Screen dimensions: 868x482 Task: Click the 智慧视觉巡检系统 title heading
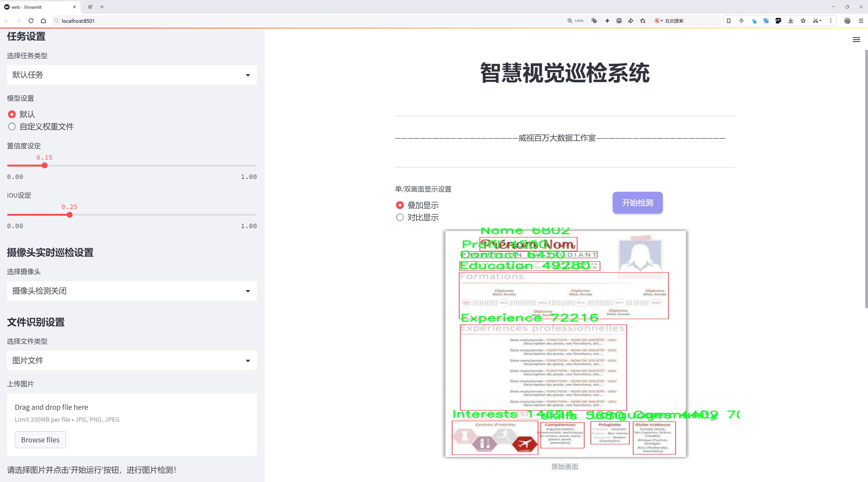click(565, 73)
